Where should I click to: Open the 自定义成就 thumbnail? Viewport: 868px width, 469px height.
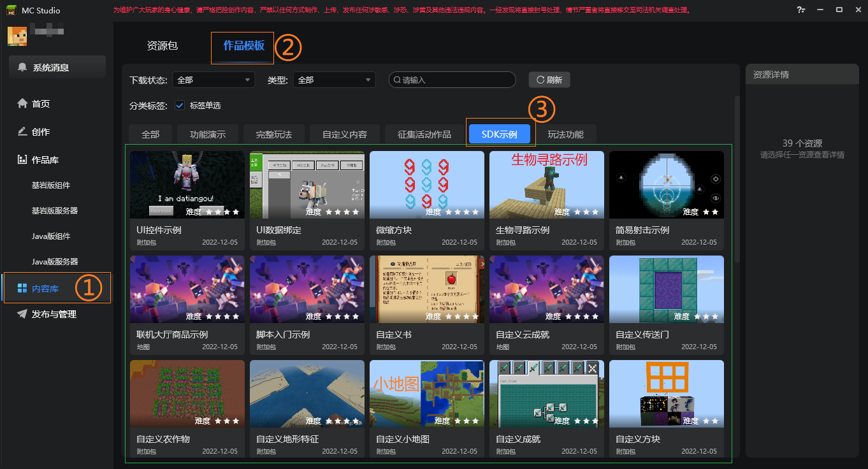547,394
